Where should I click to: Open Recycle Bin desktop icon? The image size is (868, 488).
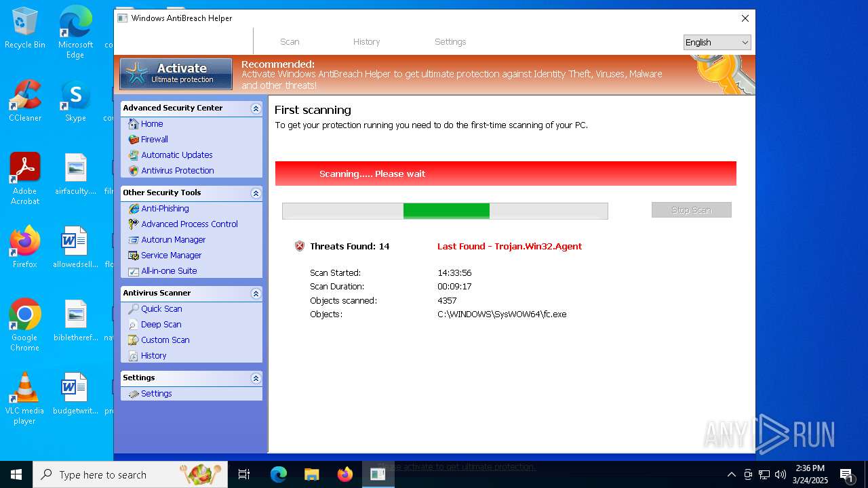25,28
